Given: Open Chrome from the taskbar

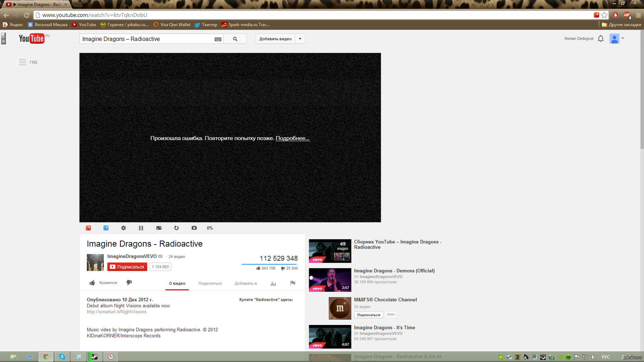Looking at the screenshot, I should click(46, 357).
